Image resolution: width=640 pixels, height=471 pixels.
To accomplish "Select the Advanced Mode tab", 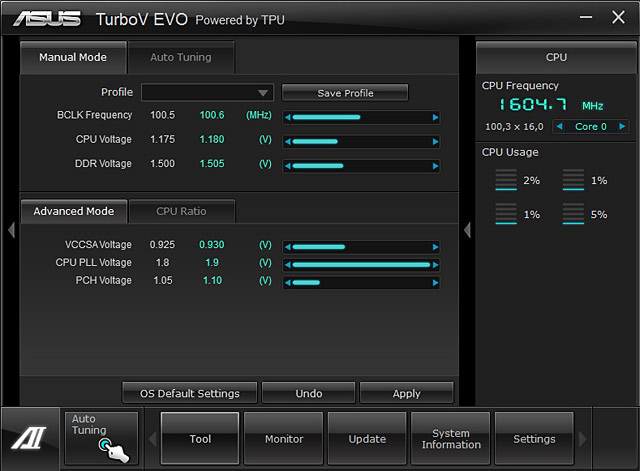I will coord(74,211).
